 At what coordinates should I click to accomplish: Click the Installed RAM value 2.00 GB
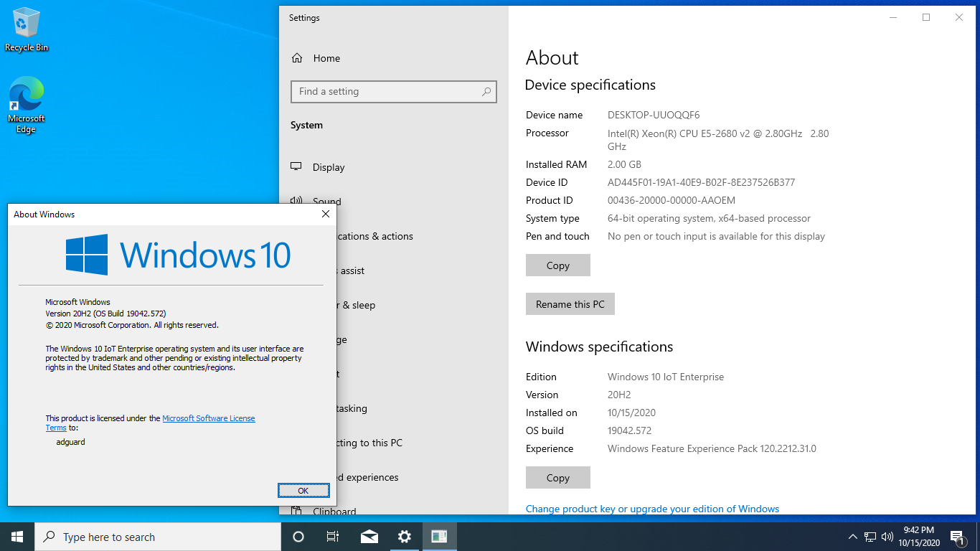coord(624,164)
